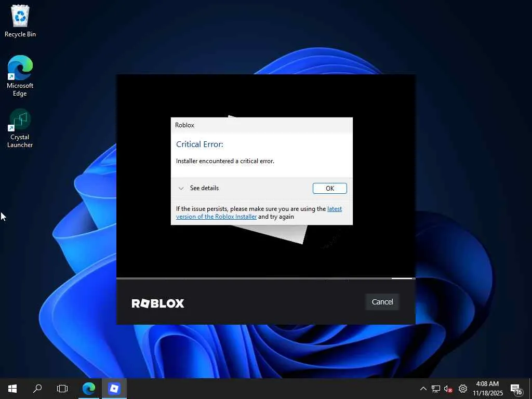Show hidden system tray icons

click(423, 389)
